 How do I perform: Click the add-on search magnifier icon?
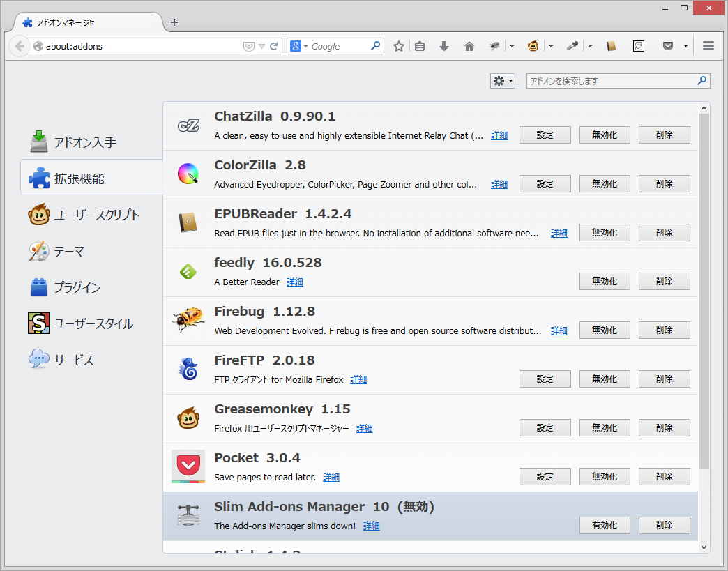coord(702,81)
